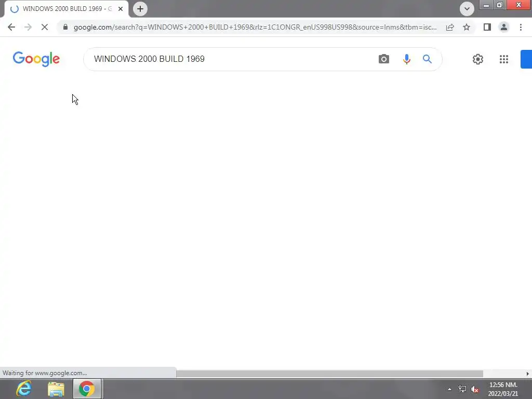View site info via the lock icon

pos(65,27)
